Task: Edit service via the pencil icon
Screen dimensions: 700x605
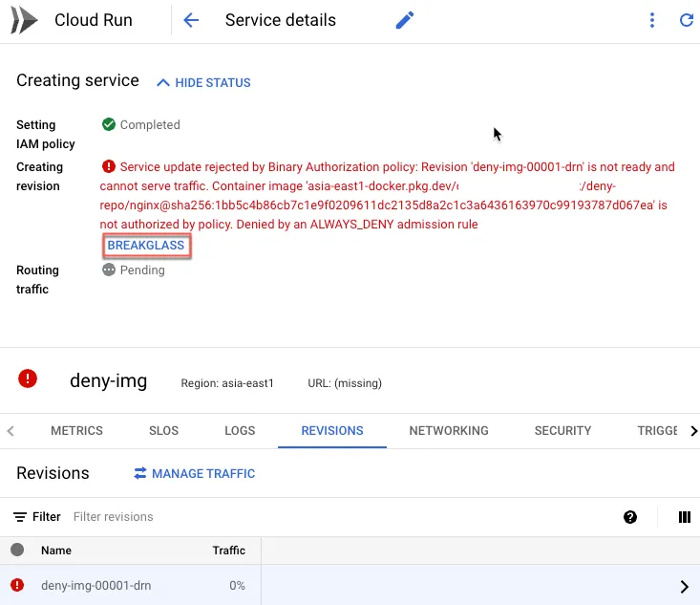Action: tap(405, 20)
